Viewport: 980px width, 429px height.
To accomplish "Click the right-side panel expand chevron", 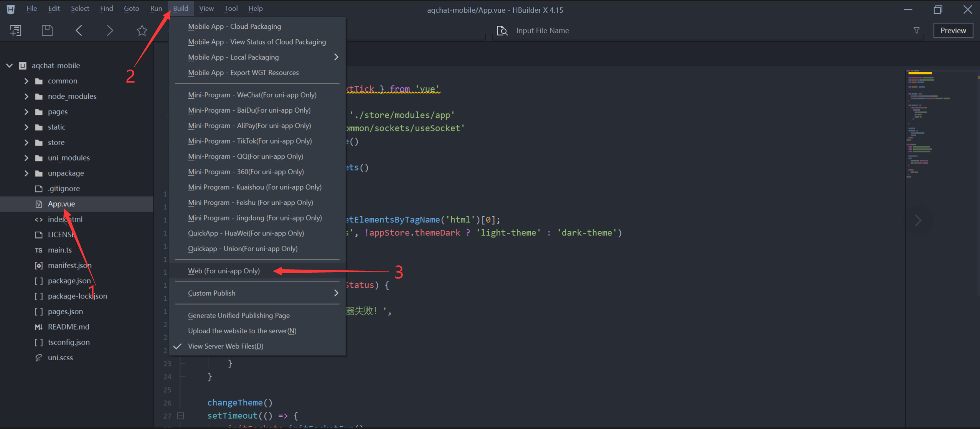I will tap(918, 220).
